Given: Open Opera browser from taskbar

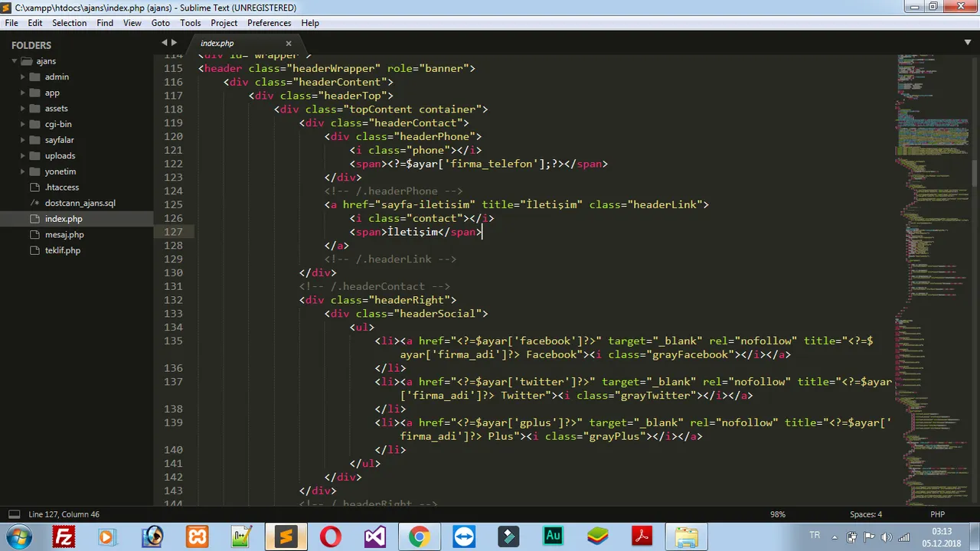Looking at the screenshot, I should tap(330, 536).
